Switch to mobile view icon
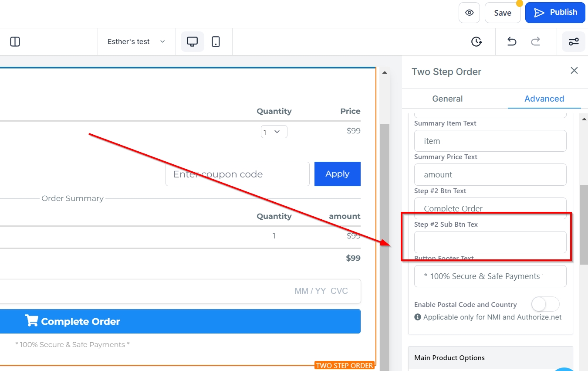588x371 pixels. pyautogui.click(x=216, y=42)
